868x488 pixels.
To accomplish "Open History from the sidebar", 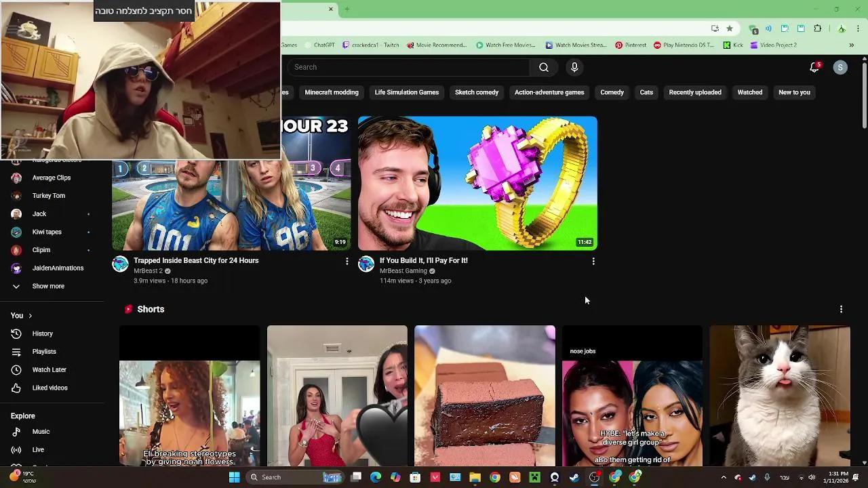I will pos(42,333).
